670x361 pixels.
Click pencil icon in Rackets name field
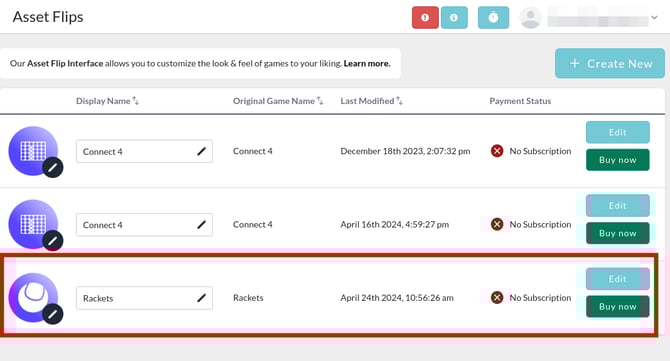coord(201,298)
